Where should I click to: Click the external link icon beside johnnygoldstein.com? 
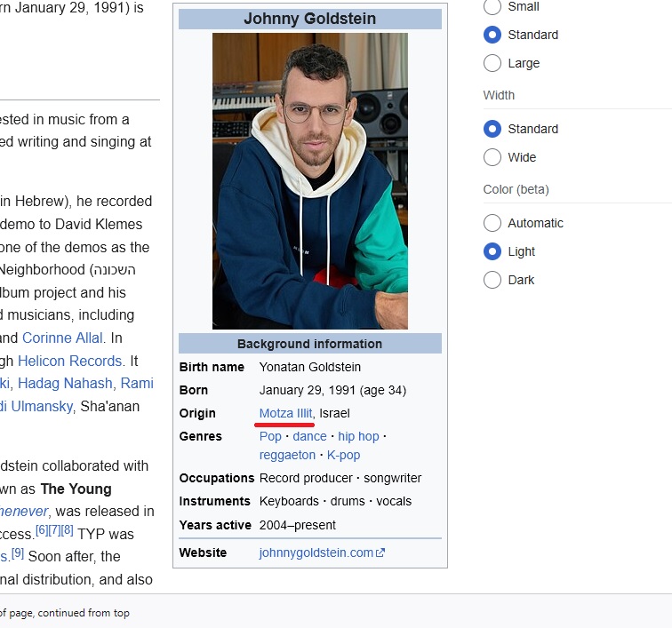click(380, 553)
